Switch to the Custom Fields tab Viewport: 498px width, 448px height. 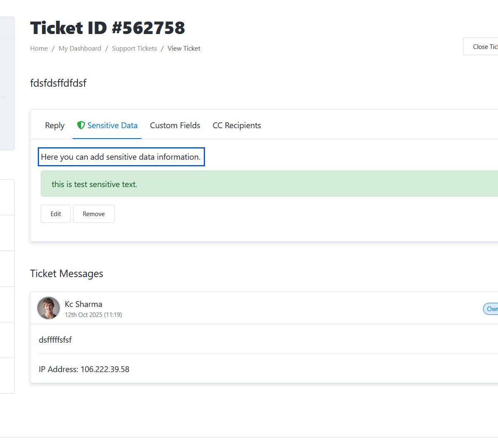tap(175, 125)
